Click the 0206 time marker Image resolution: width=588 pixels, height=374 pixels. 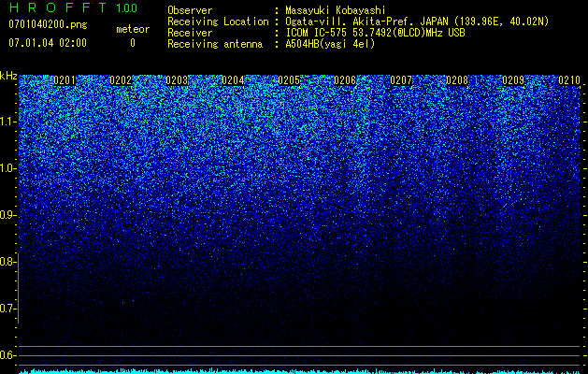[x=345, y=80]
